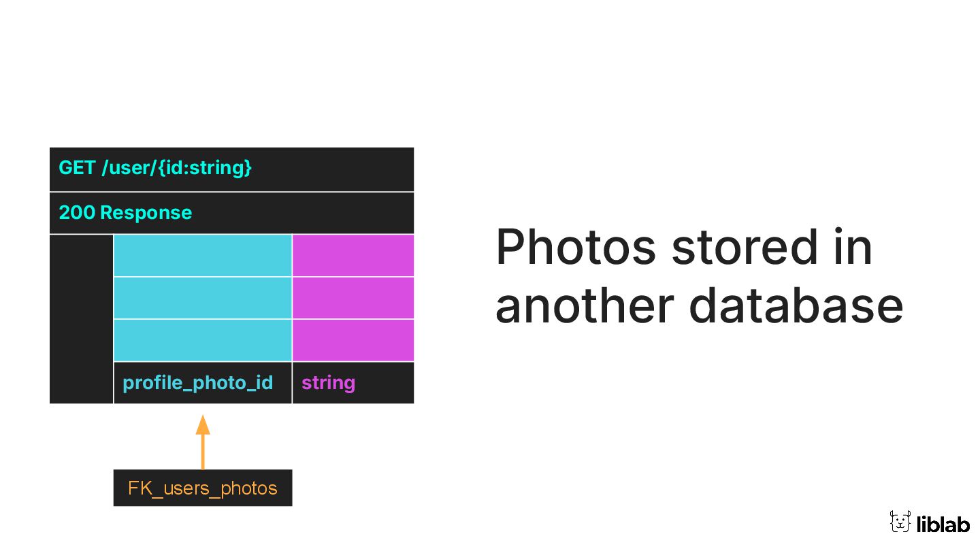
Task: Select the bottom blank cyan cell
Action: coord(202,340)
